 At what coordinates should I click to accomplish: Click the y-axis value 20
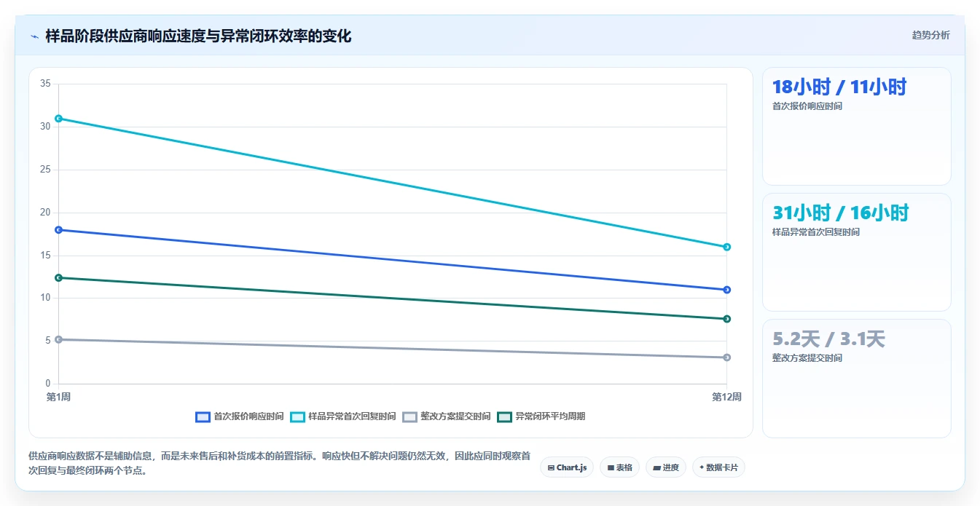click(x=45, y=213)
